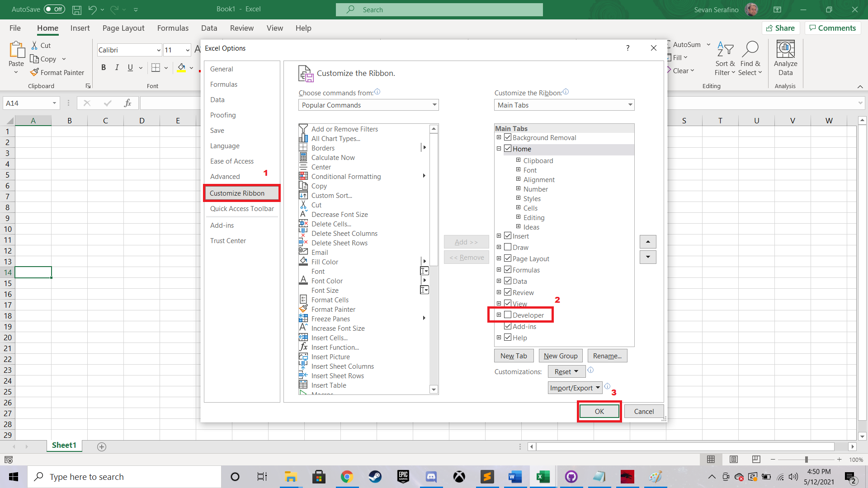Uncheck the Page Layout tab checkbox
868x488 pixels.
tap(508, 258)
